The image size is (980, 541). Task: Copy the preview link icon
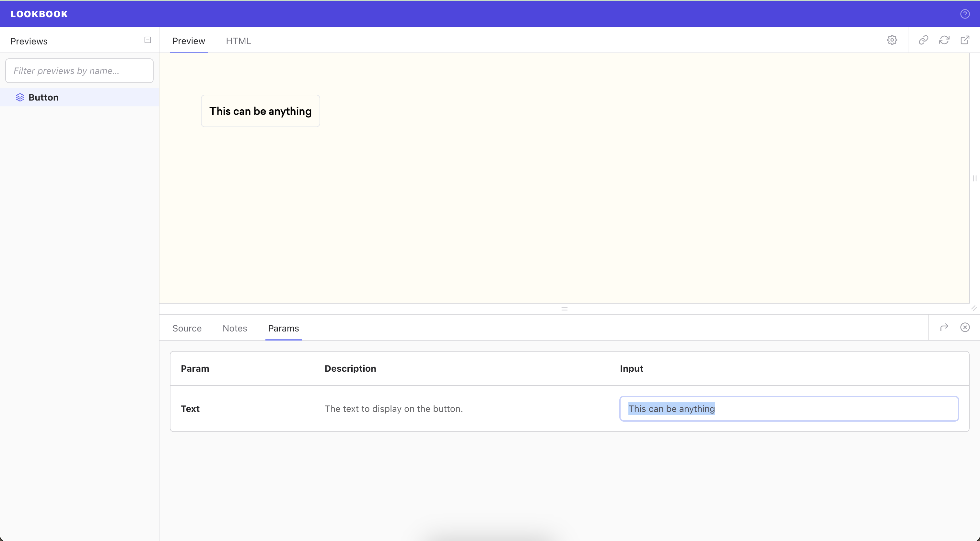(923, 40)
